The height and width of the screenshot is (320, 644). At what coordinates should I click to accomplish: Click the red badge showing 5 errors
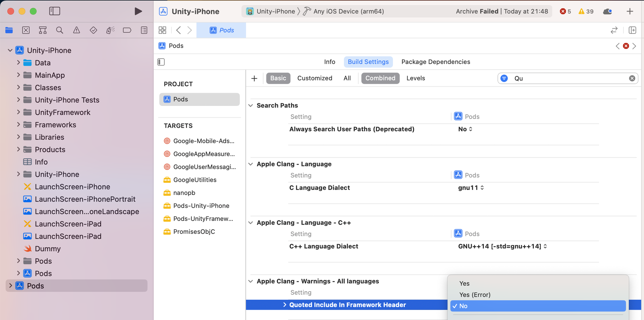pyautogui.click(x=565, y=11)
